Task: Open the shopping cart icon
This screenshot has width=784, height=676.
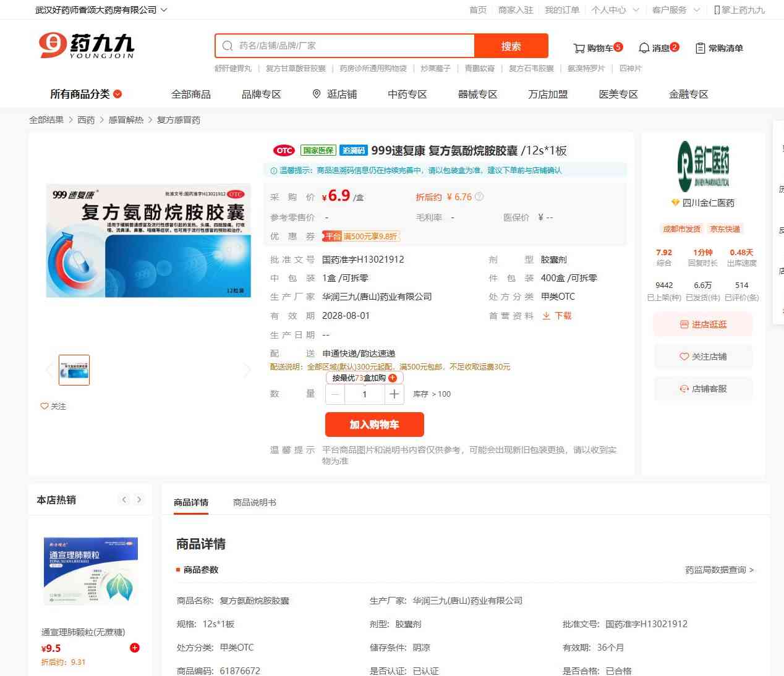Action: [579, 48]
